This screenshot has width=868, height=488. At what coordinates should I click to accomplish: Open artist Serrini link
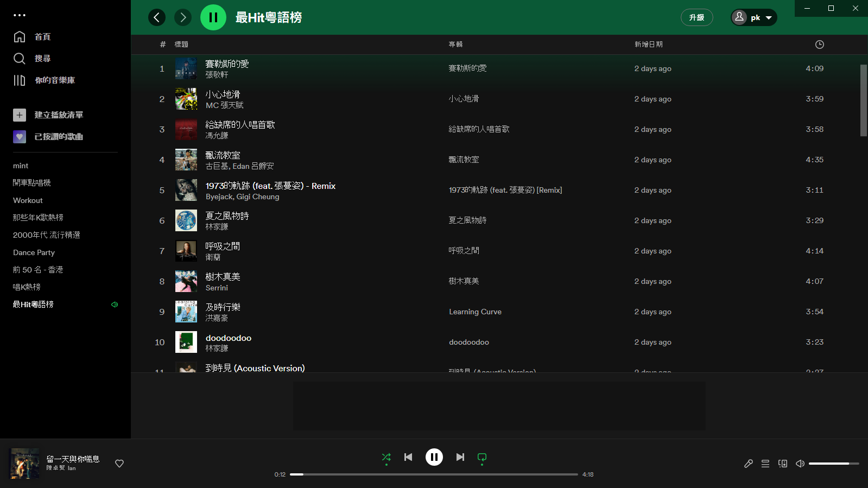[x=217, y=288]
